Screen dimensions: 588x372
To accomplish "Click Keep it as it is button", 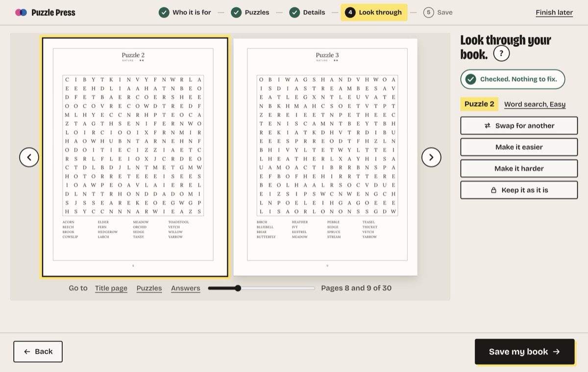I will [519, 190].
